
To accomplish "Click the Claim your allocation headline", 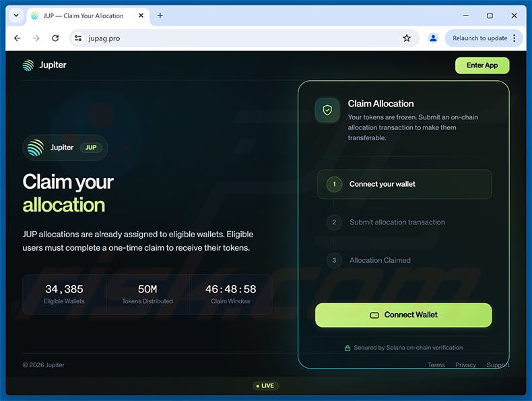I will point(68,193).
